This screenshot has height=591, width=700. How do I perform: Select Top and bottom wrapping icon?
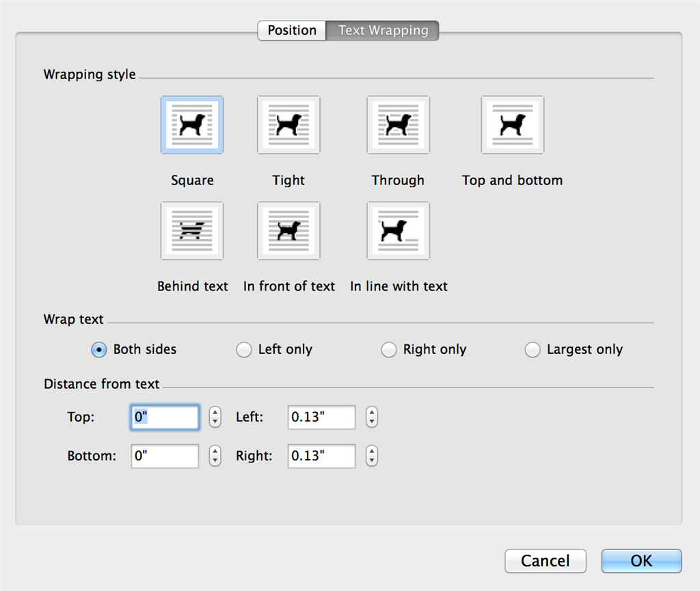pyautogui.click(x=513, y=125)
